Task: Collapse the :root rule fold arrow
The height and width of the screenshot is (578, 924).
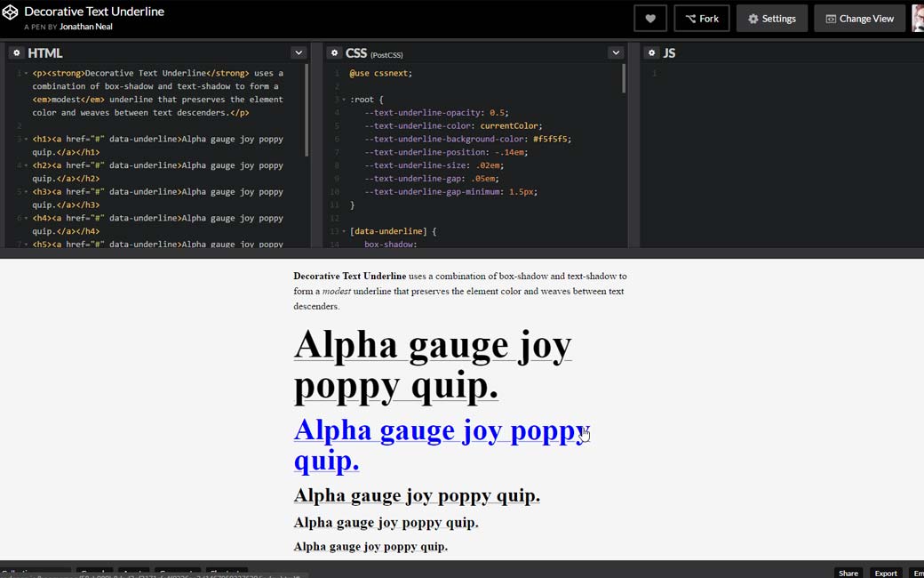Action: [344, 100]
